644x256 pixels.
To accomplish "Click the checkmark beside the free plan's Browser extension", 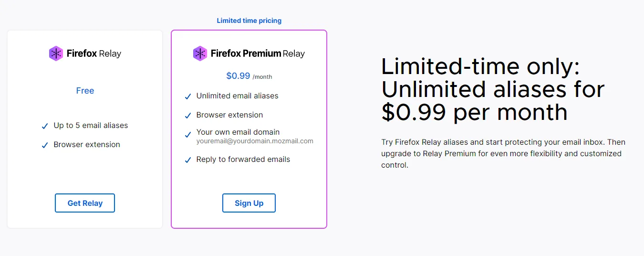I will (x=45, y=145).
